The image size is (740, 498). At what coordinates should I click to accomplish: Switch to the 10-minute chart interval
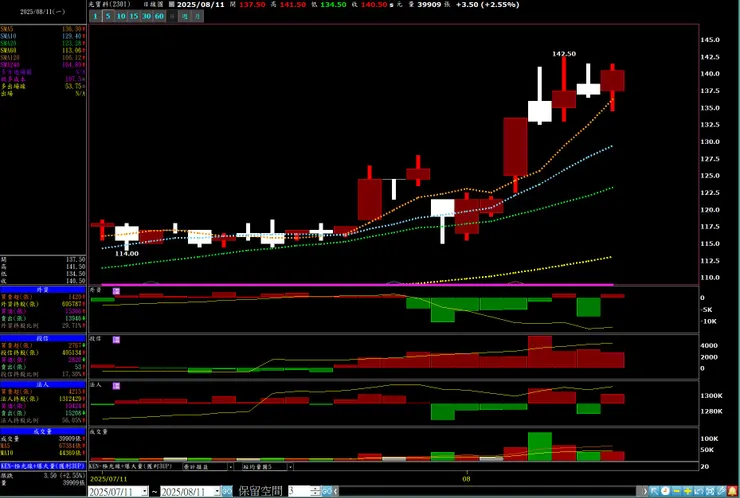tap(121, 16)
